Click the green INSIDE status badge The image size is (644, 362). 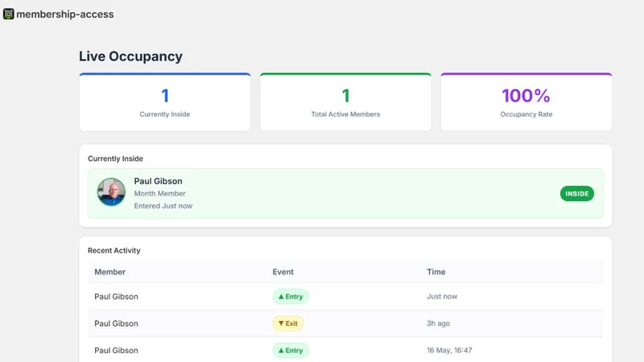point(576,194)
